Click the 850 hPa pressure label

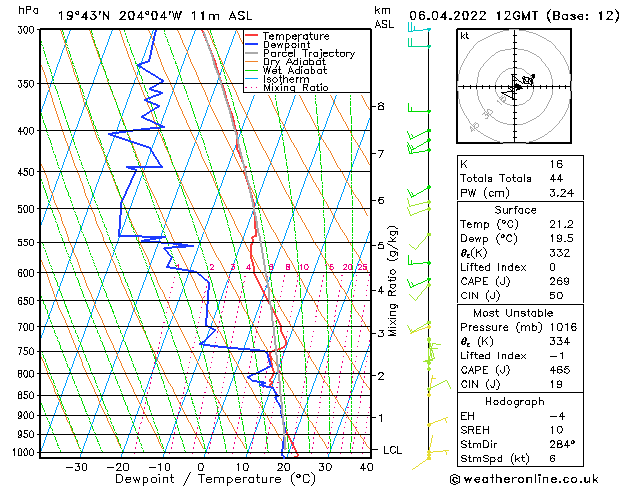coord(28,395)
